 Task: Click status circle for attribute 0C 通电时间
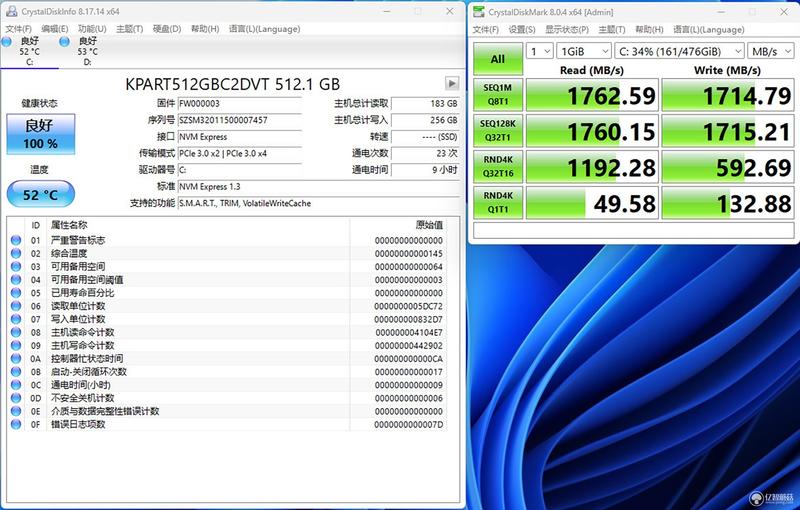[16, 385]
